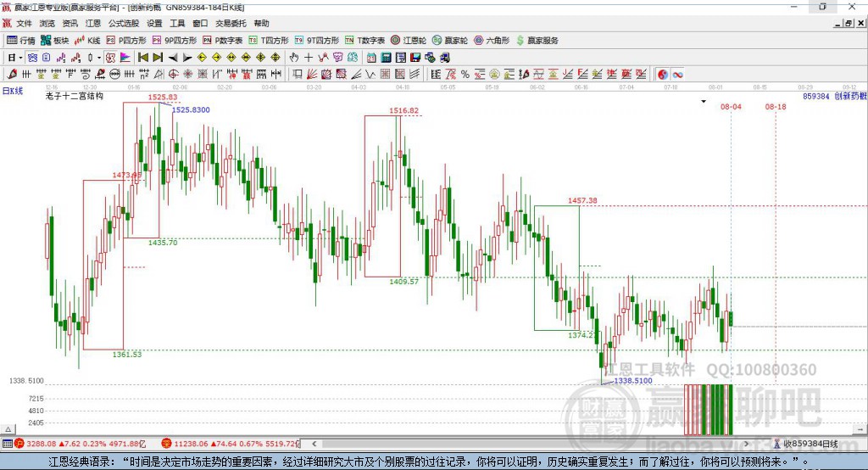Click the 1457.38 resistance level label
Screen dimensions: 868x470
click(582, 200)
